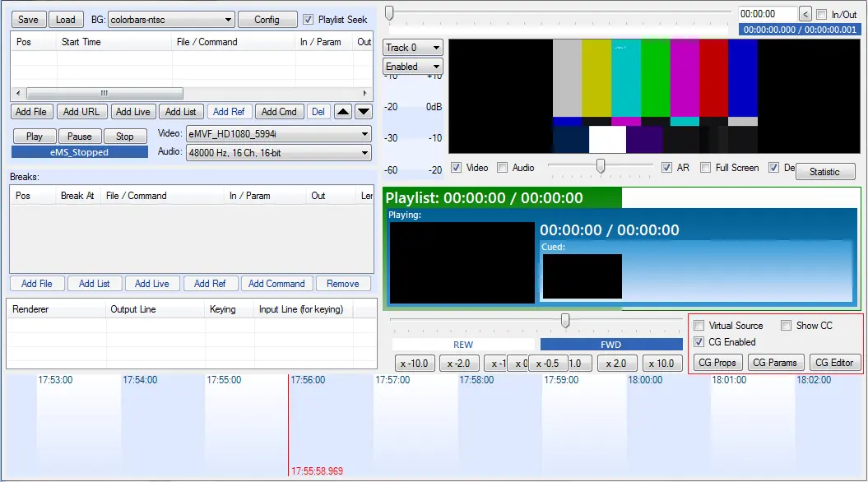
Task: Expand the Video format dropdown
Action: pyautogui.click(x=278, y=134)
